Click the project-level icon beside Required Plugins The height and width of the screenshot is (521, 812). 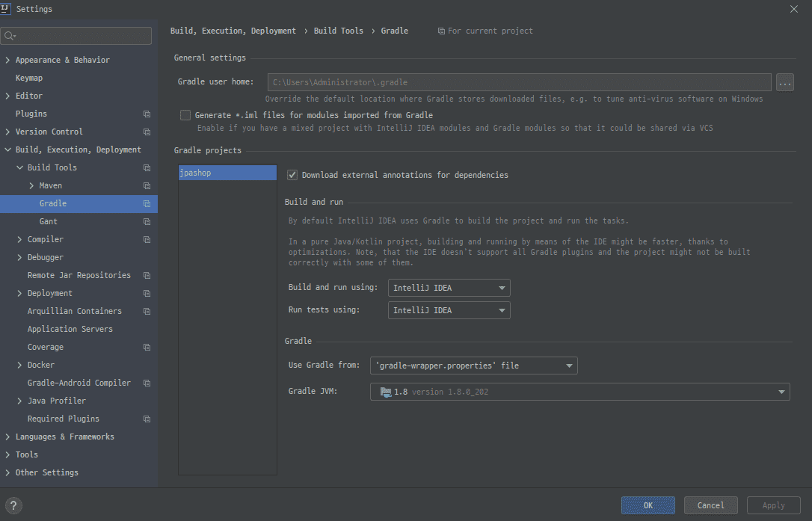[147, 419]
